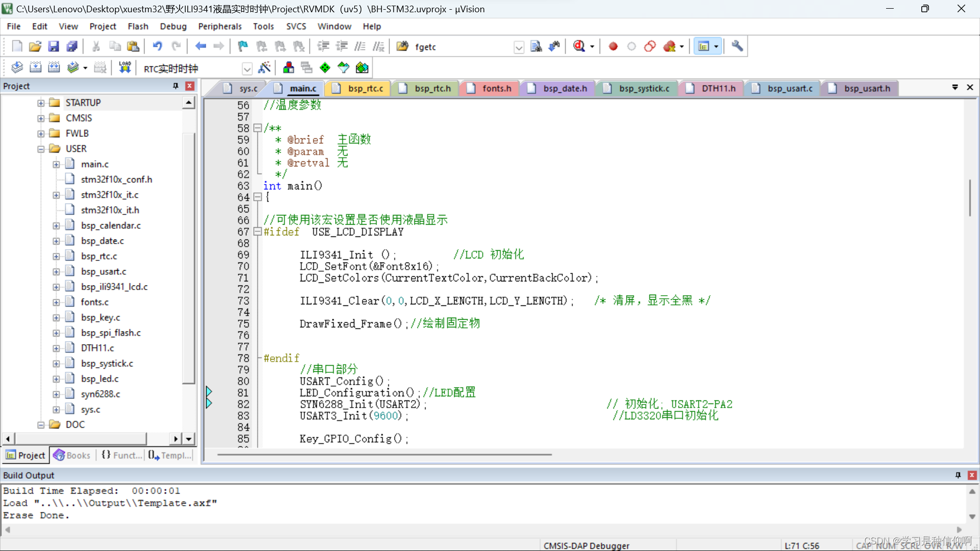Undo last edit arrow icon

[157, 46]
